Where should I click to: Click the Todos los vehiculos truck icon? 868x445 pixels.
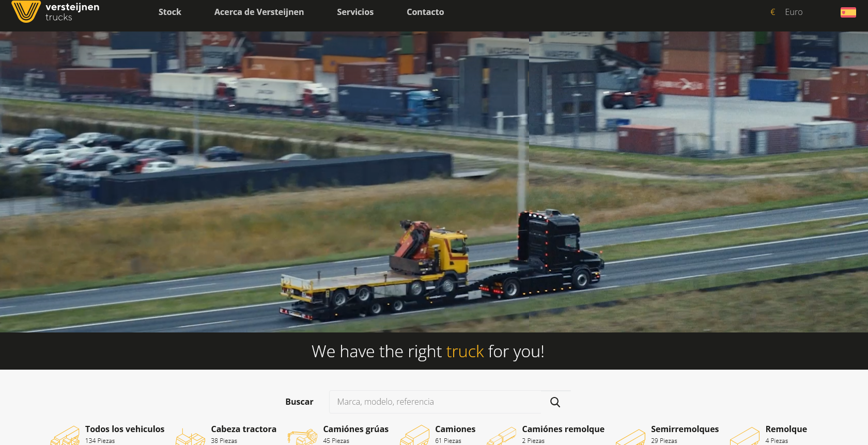click(65, 436)
